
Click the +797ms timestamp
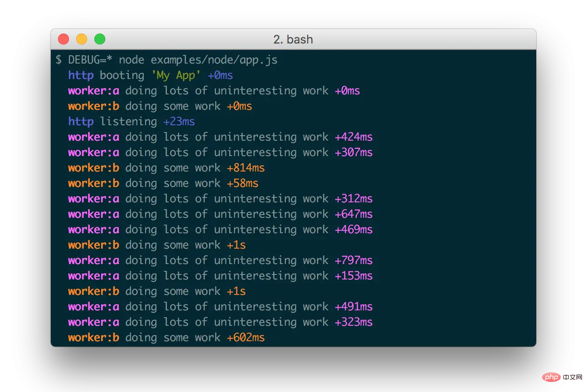(x=354, y=260)
